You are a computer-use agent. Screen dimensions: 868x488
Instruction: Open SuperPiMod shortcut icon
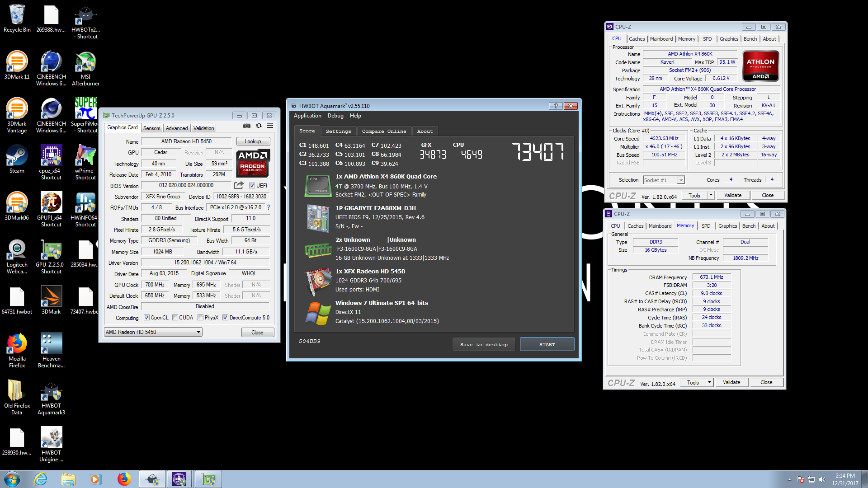[85, 116]
